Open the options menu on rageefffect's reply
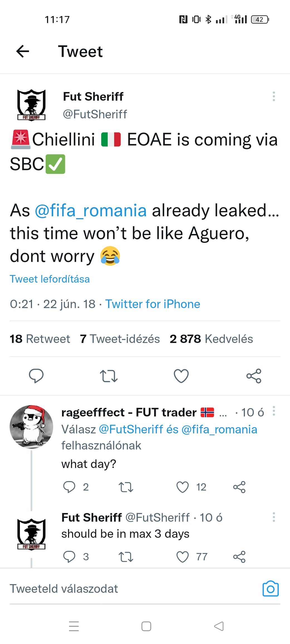 pos(274,411)
